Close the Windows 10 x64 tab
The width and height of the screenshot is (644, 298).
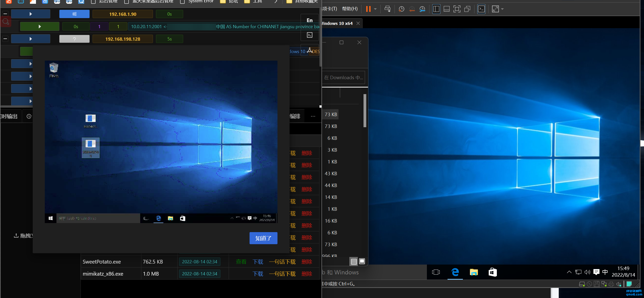pyautogui.click(x=358, y=23)
